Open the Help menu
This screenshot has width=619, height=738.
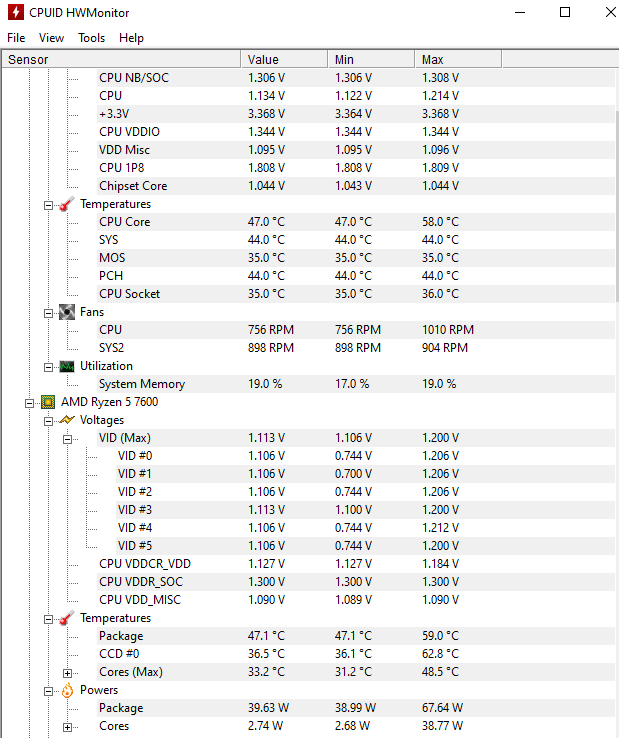131,38
